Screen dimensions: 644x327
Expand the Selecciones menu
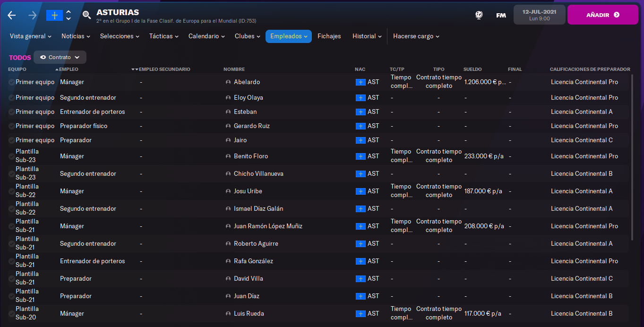coord(120,36)
